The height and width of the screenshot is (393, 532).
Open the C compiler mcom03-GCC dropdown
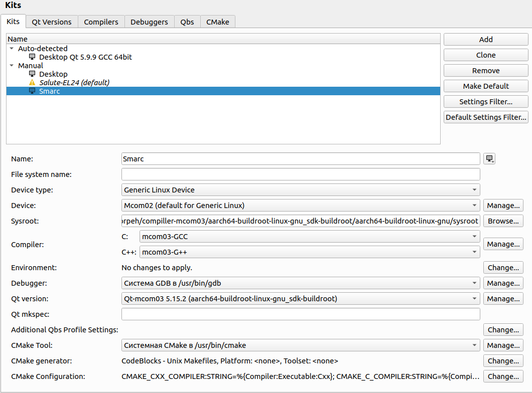pos(309,237)
